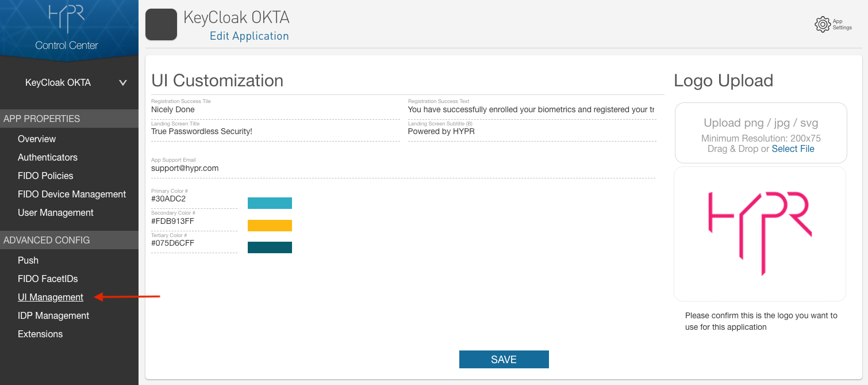868x385 pixels.
Task: Click the Logo Upload heading
Action: [x=723, y=81]
